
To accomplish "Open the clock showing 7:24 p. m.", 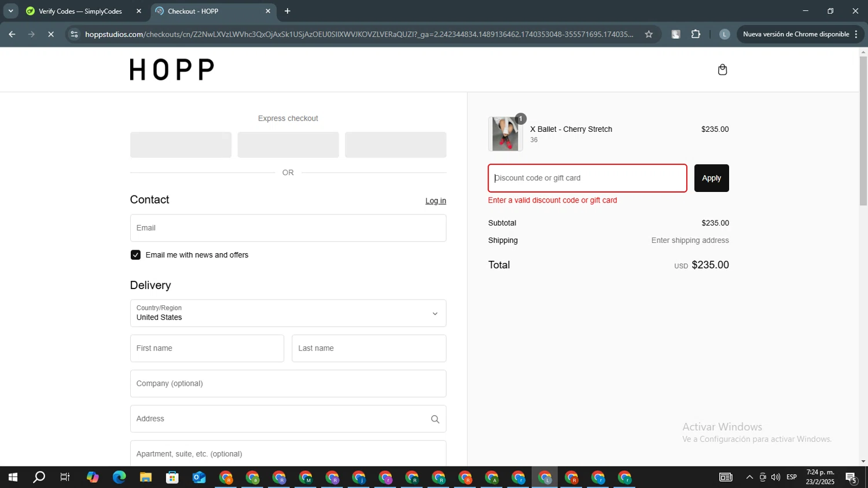I will tap(821, 478).
